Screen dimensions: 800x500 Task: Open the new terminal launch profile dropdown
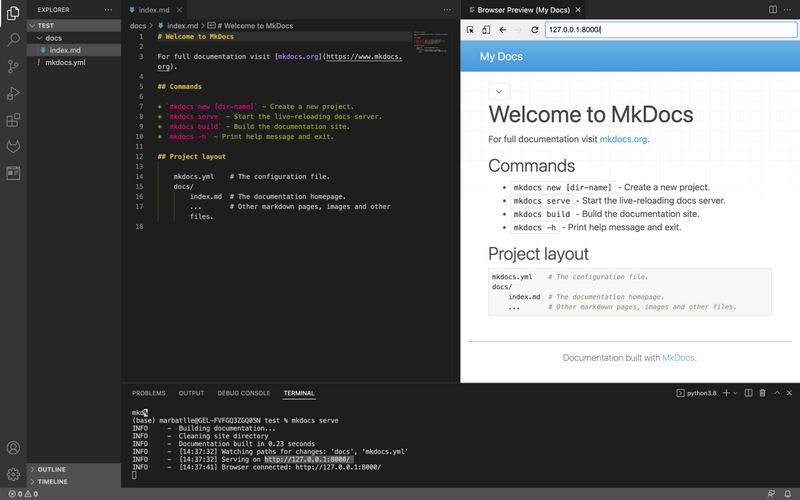[735, 393]
